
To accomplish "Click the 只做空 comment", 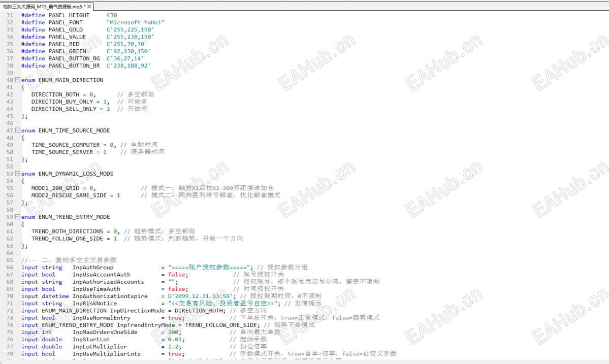I will (x=138, y=109).
